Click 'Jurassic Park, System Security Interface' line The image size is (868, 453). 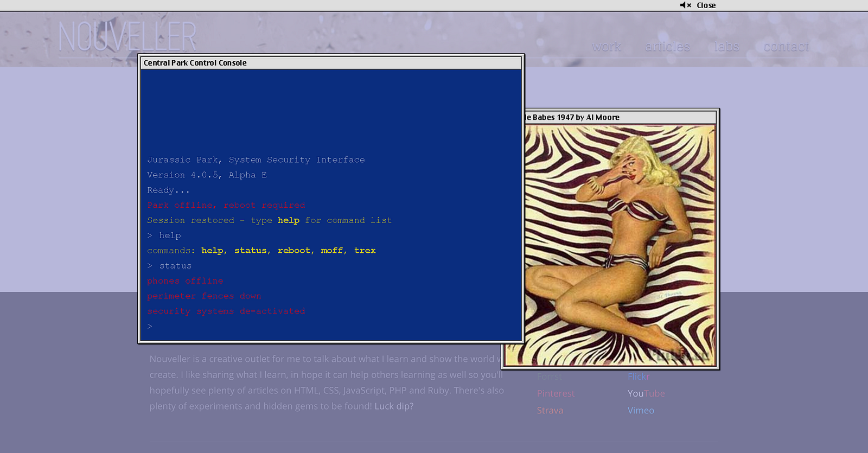pyautogui.click(x=256, y=159)
